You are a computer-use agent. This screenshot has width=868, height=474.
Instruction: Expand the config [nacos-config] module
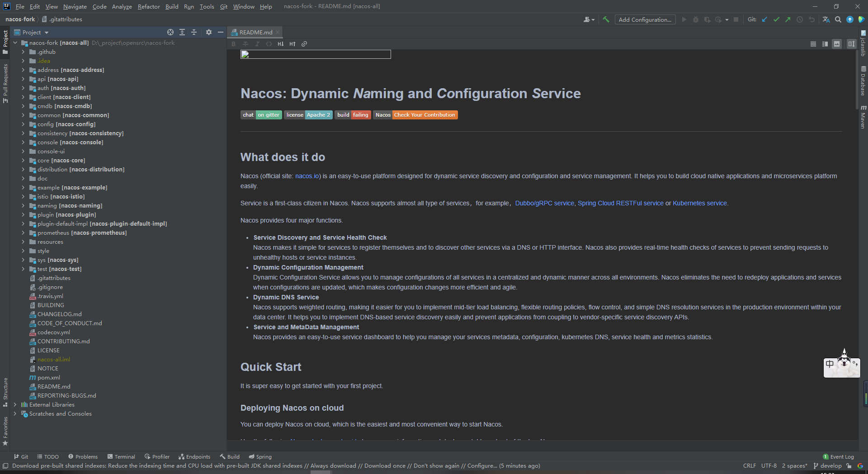(23, 124)
